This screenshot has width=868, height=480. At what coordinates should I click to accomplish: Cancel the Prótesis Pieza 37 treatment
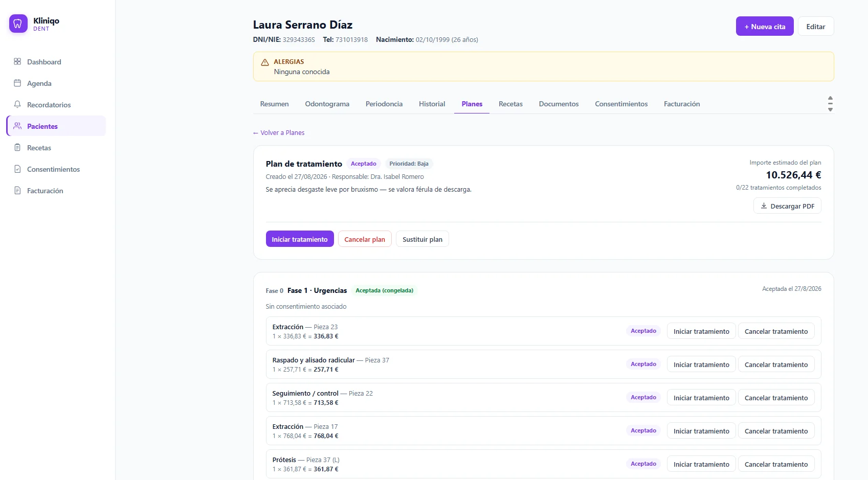click(776, 464)
